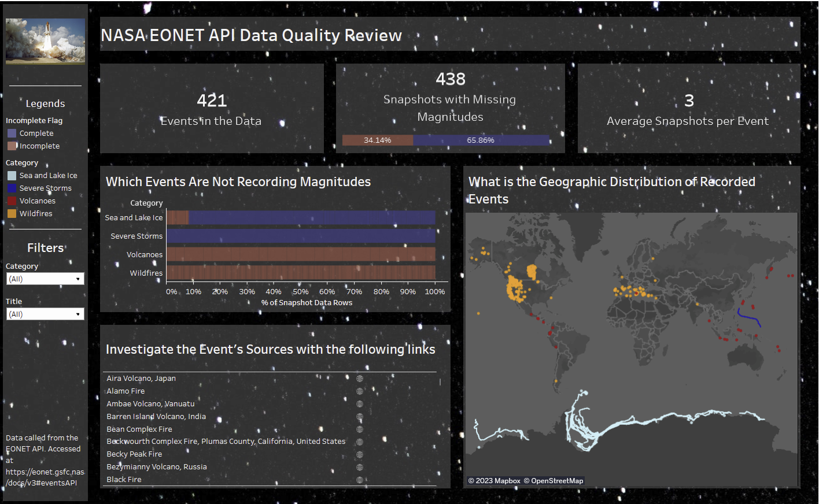819x504 pixels.
Task: Click the '421' events count value
Action: click(212, 101)
